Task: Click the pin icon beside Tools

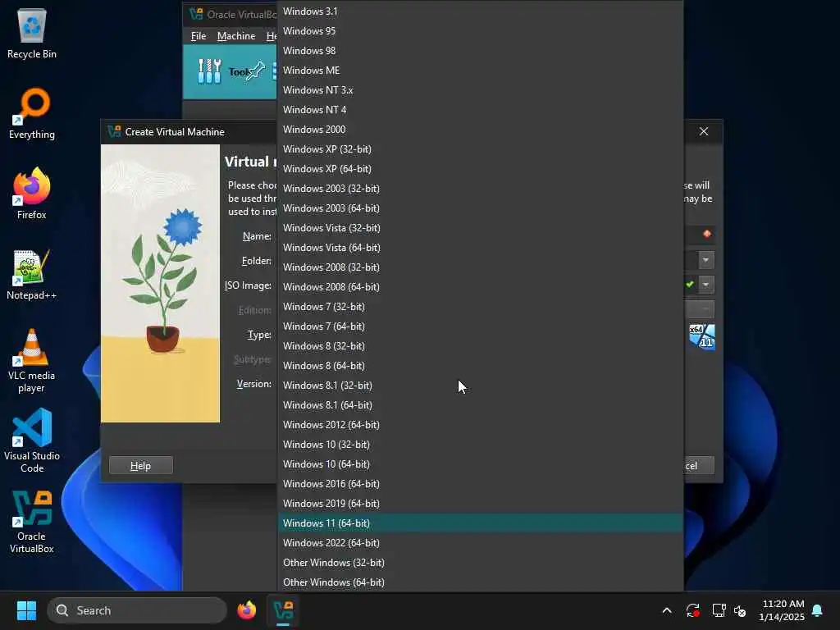Action: (255, 71)
